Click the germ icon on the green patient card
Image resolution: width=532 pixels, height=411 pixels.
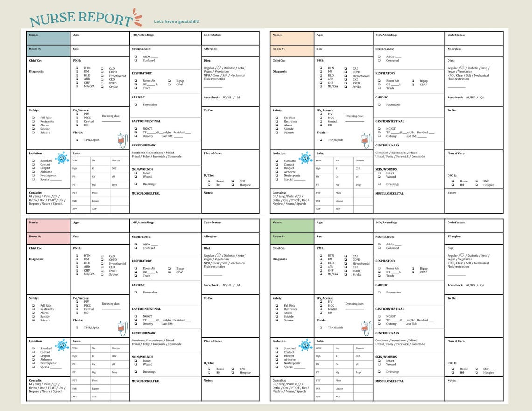click(305, 346)
